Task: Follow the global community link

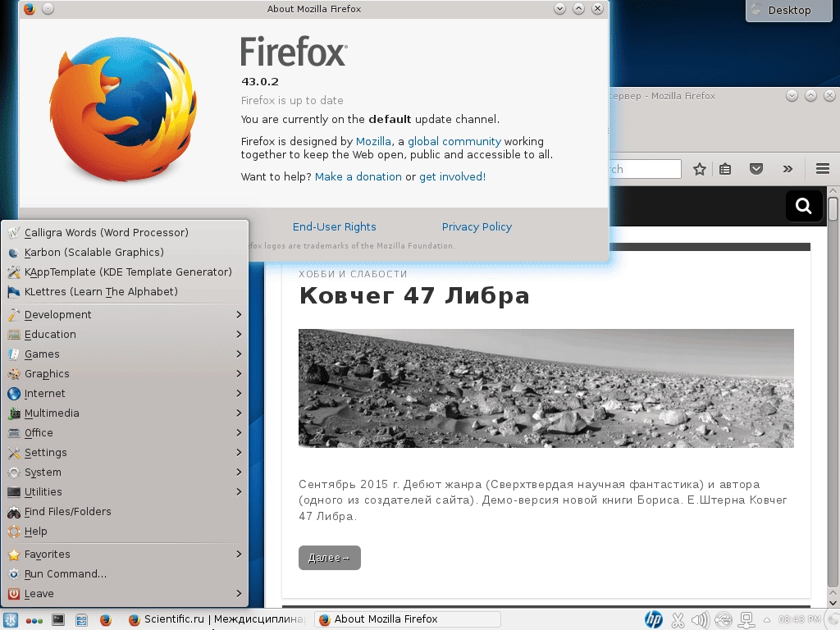Action: (454, 141)
